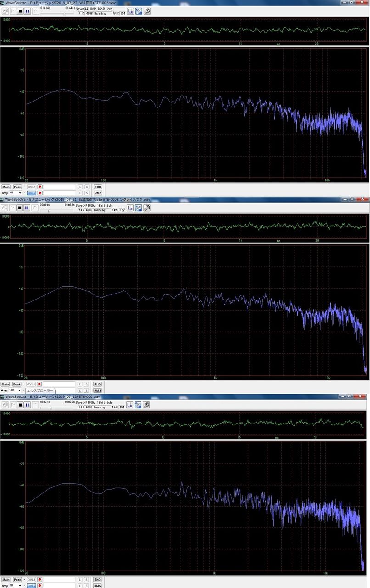Record button in middle 2019_07_21 window toolbar
Screen dimensions: 370x588
point(35,208)
